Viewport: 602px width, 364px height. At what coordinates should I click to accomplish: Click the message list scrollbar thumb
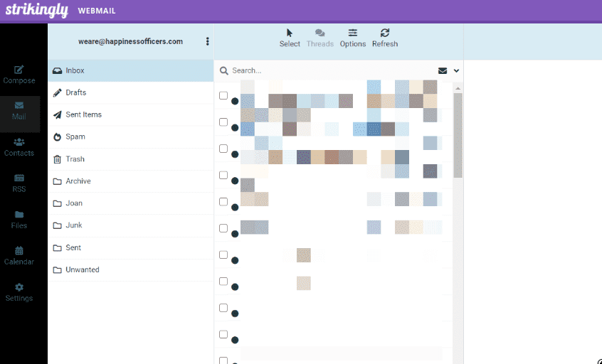point(458,135)
